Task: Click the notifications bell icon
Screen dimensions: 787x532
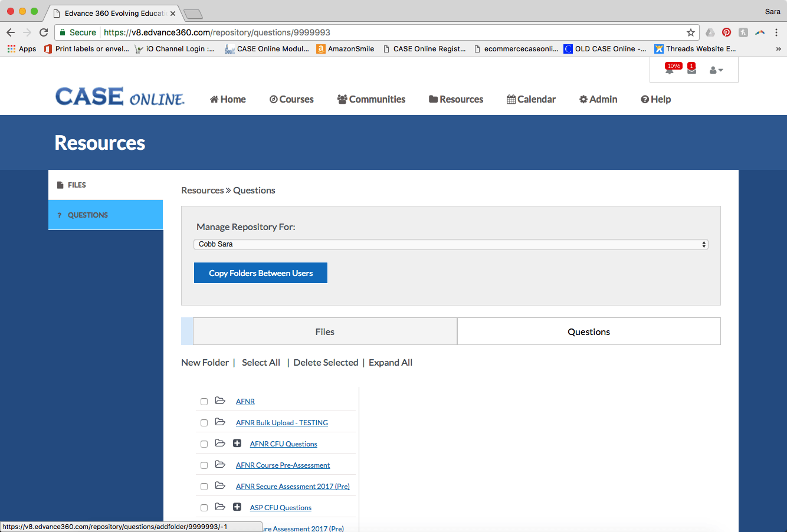Action: pos(670,70)
